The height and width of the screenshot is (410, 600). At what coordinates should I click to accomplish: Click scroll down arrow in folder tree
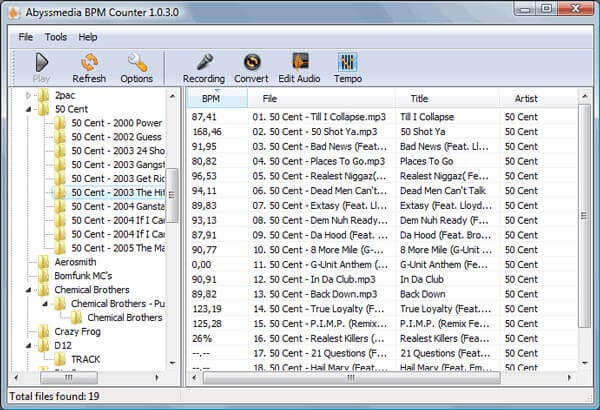click(172, 363)
